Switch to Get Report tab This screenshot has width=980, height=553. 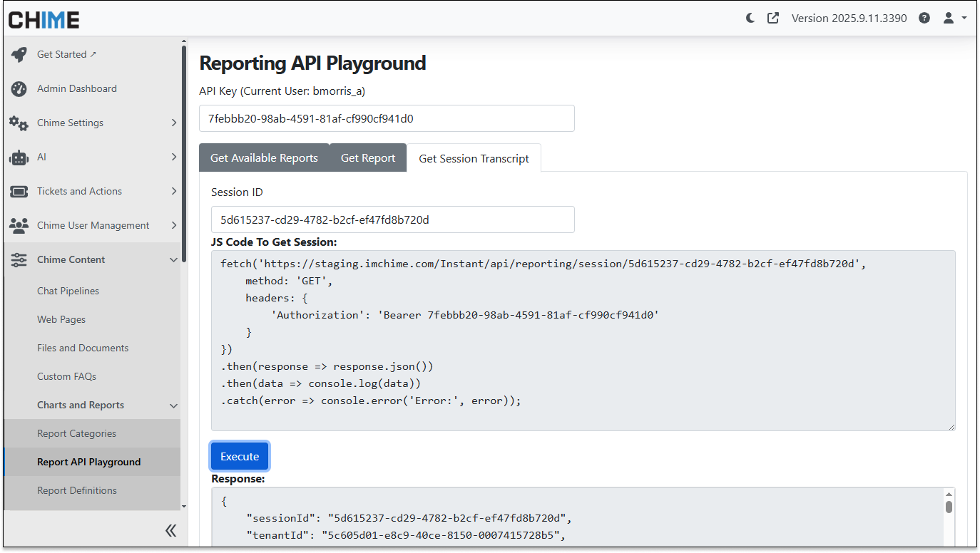tap(368, 157)
